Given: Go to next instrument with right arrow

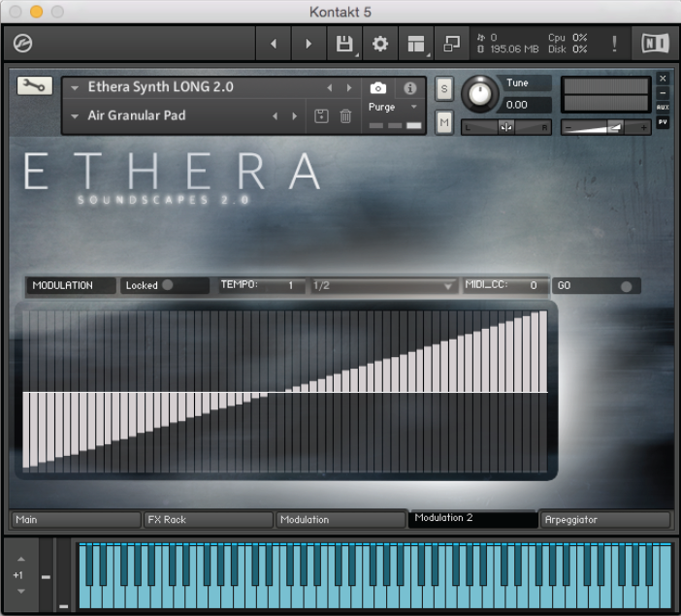Looking at the screenshot, I should [308, 44].
